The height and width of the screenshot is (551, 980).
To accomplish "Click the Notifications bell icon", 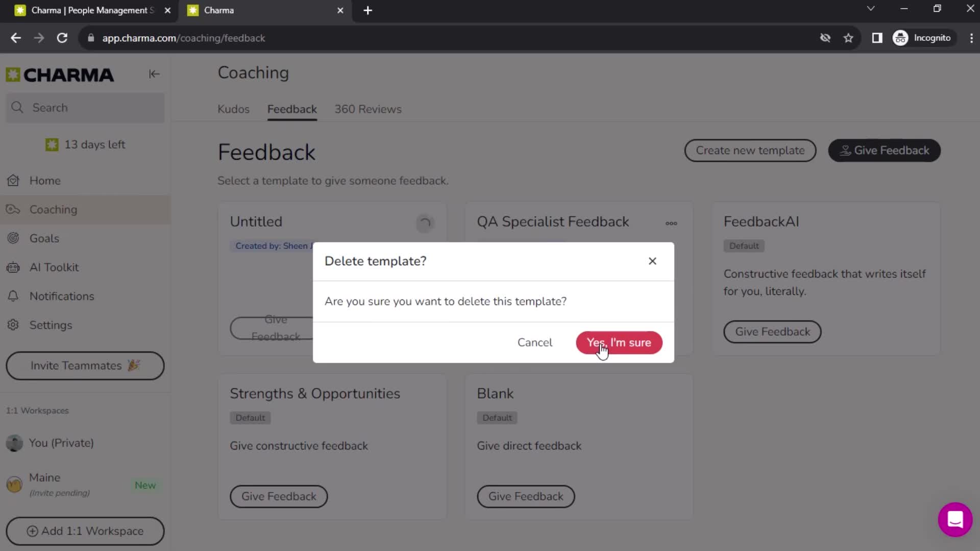I will pos(13,296).
